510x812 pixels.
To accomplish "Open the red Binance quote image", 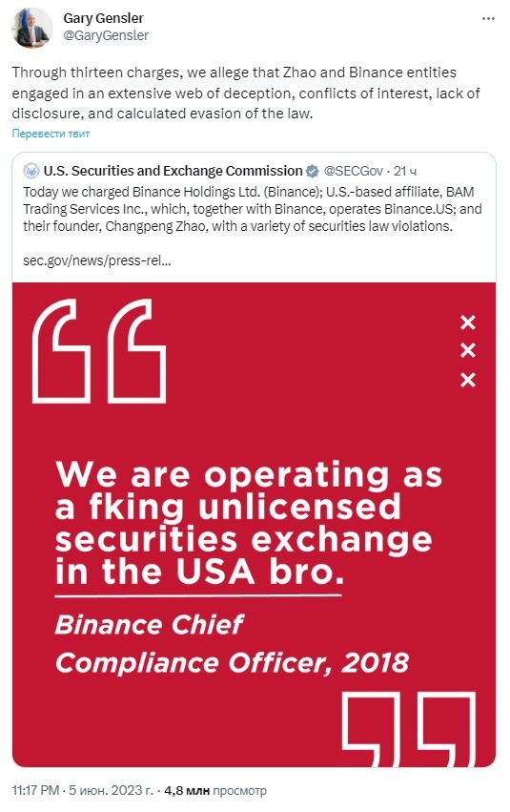I will pyautogui.click(x=254, y=525).
